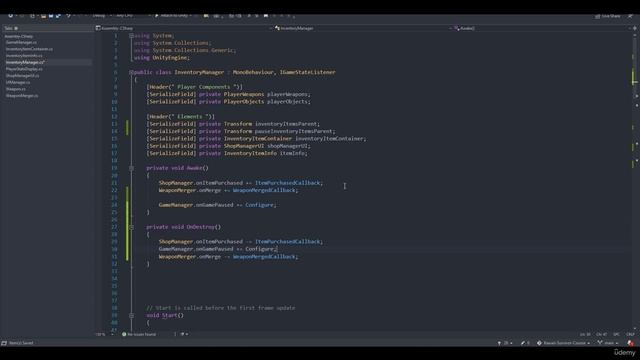The height and width of the screenshot is (360, 640).
Task: Open InventoryItemInfo.cs in the file list
Action: click(24, 56)
